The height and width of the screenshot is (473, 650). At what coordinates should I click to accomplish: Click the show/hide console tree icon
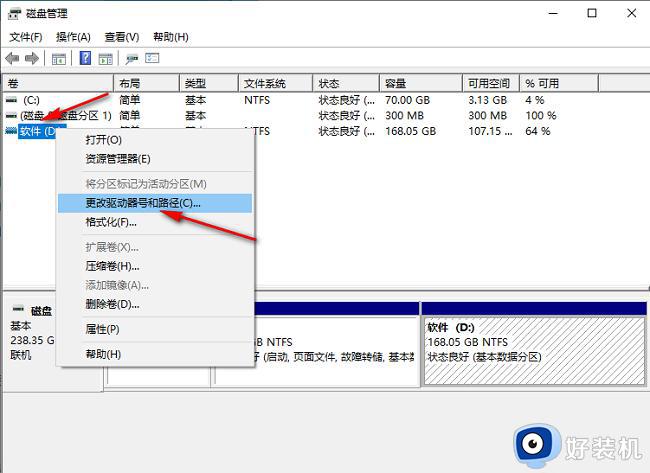pyautogui.click(x=59, y=59)
